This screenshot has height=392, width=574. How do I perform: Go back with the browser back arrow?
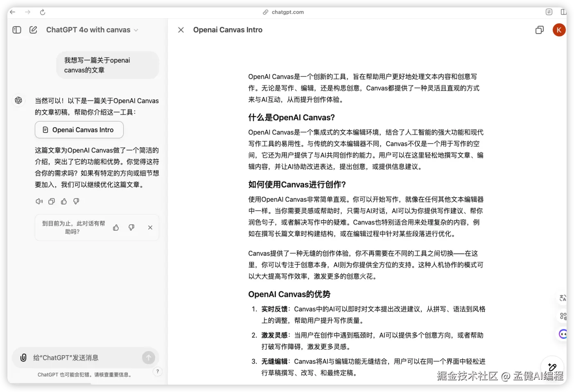click(13, 12)
